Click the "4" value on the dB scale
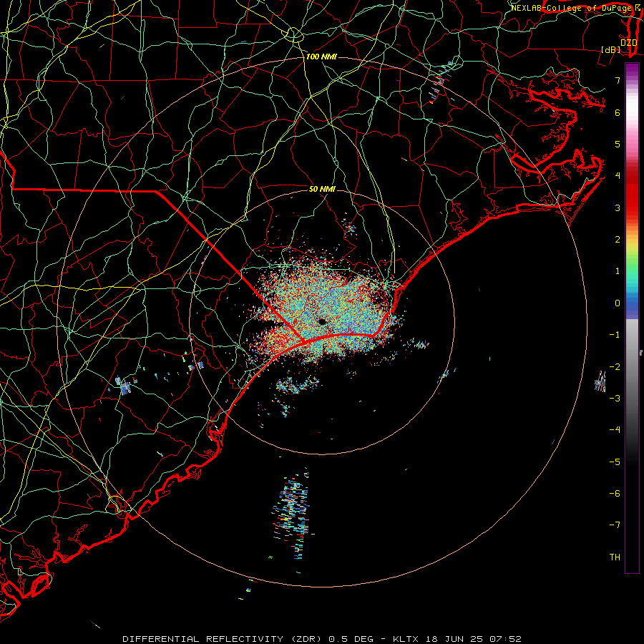The width and height of the screenshot is (644, 644). [x=618, y=176]
